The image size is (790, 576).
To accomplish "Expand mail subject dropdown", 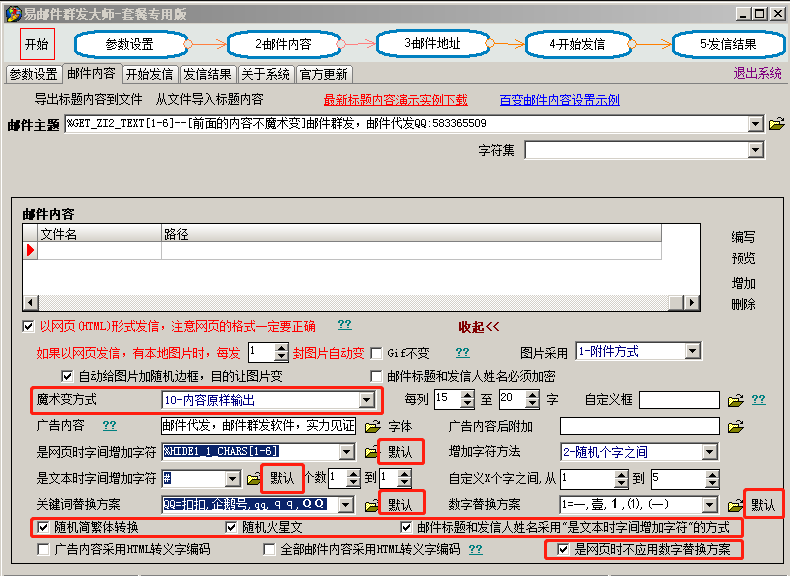I will coord(755,124).
